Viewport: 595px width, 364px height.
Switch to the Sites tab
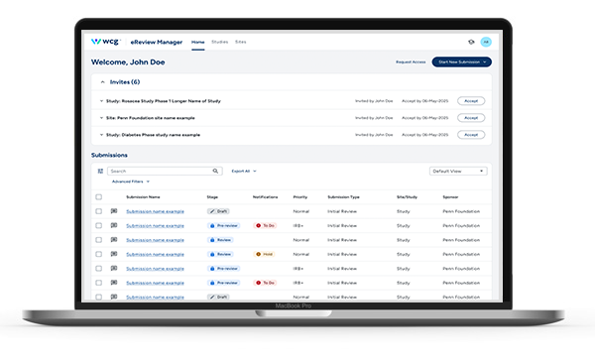[241, 42]
